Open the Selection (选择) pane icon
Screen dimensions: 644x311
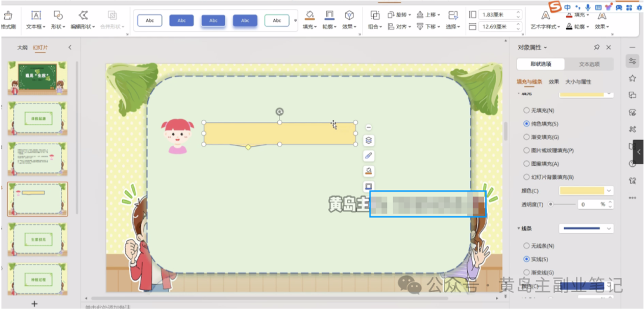click(453, 15)
